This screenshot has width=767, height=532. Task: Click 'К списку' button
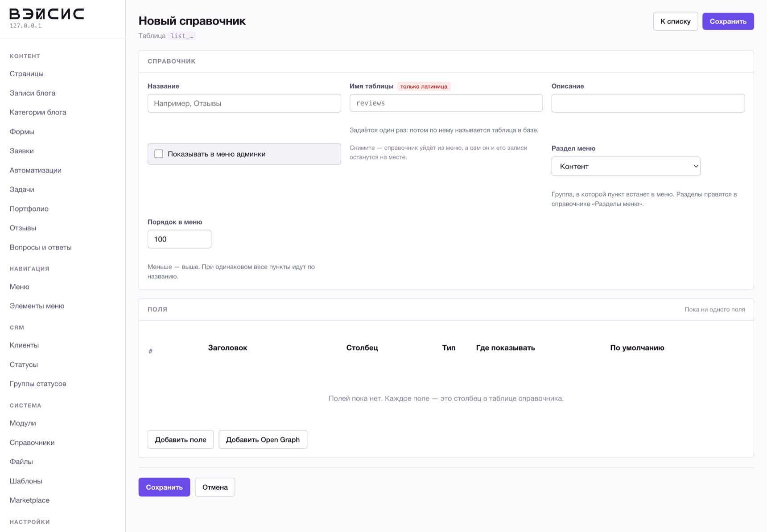(x=675, y=21)
